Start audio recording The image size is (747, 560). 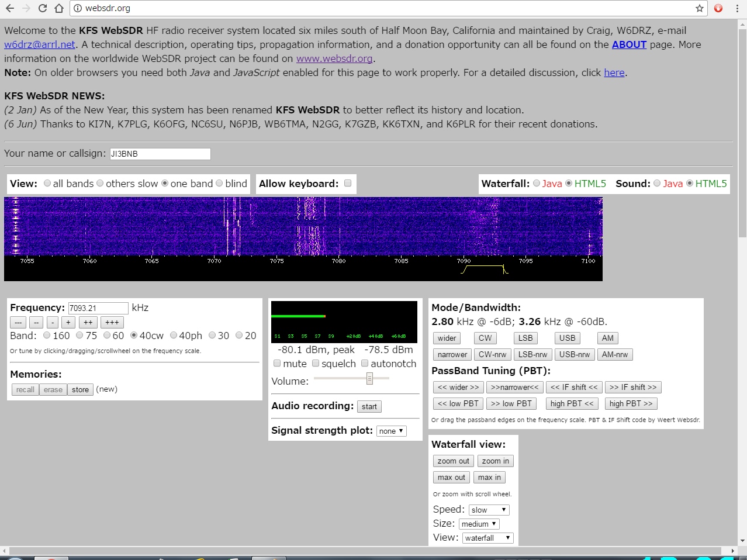pos(369,406)
